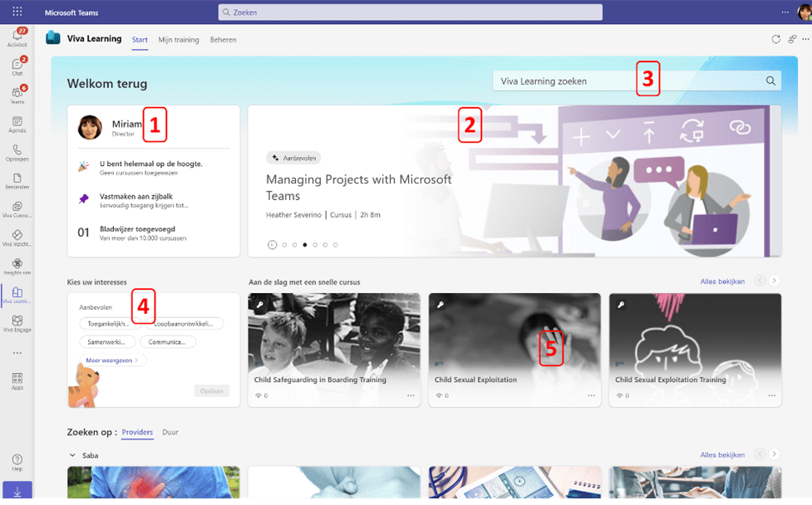This screenshot has height=505, width=812.
Task: Switch to the Start tab
Action: coord(140,40)
